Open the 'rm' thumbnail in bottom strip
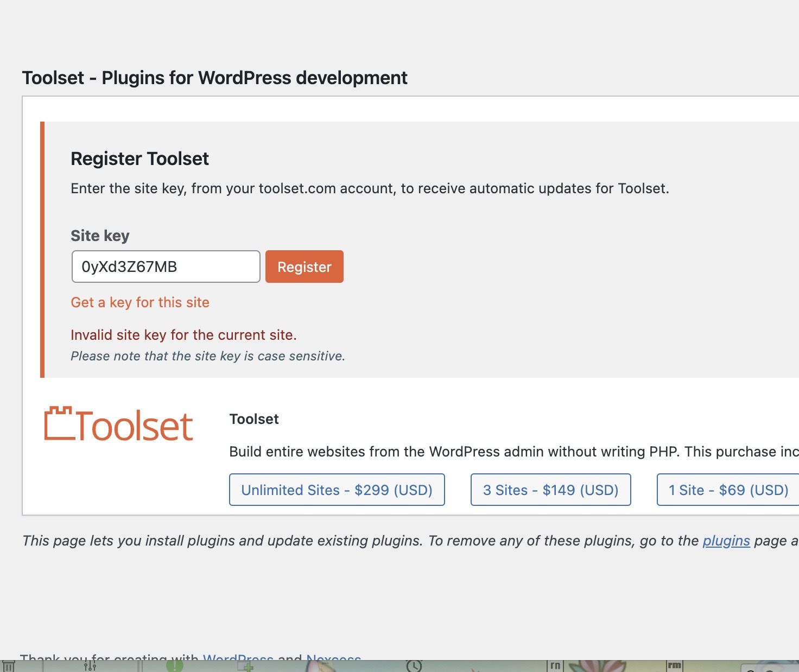Viewport: 799px width, 672px height. (x=675, y=666)
